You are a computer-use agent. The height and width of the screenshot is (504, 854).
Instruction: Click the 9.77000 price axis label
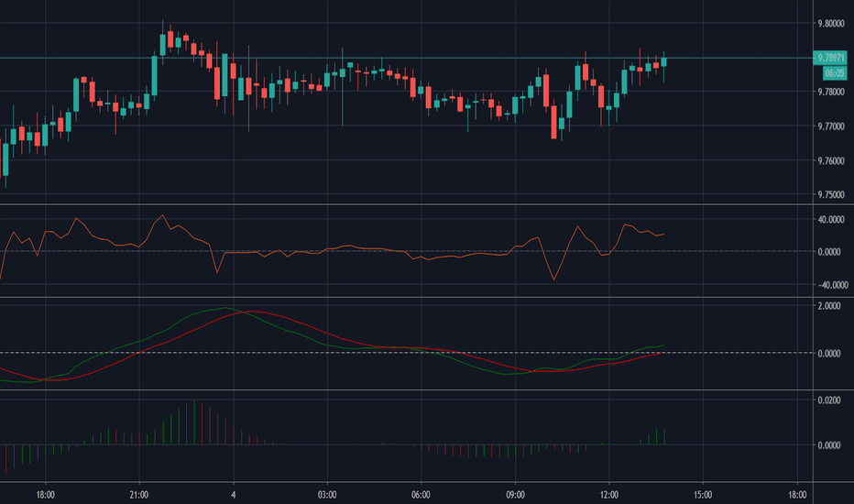pyautogui.click(x=830, y=126)
